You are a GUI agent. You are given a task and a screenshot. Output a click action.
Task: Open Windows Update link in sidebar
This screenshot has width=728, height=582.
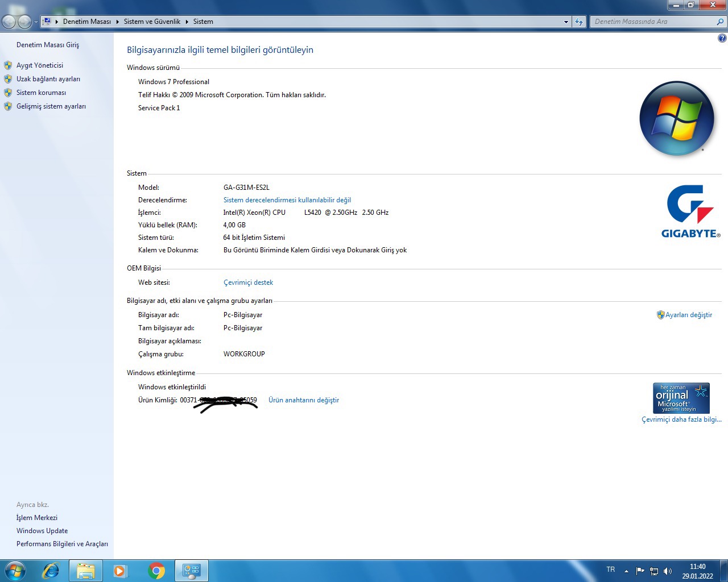(x=42, y=531)
